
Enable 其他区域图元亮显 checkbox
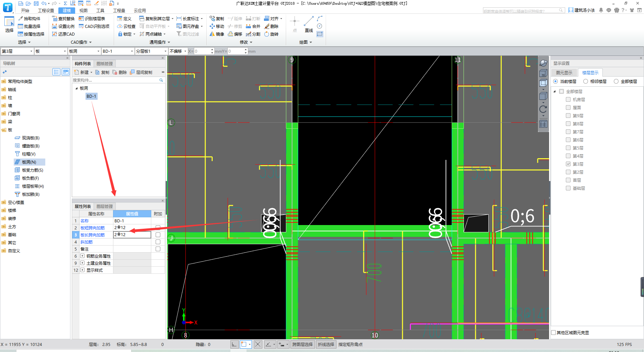click(x=554, y=333)
